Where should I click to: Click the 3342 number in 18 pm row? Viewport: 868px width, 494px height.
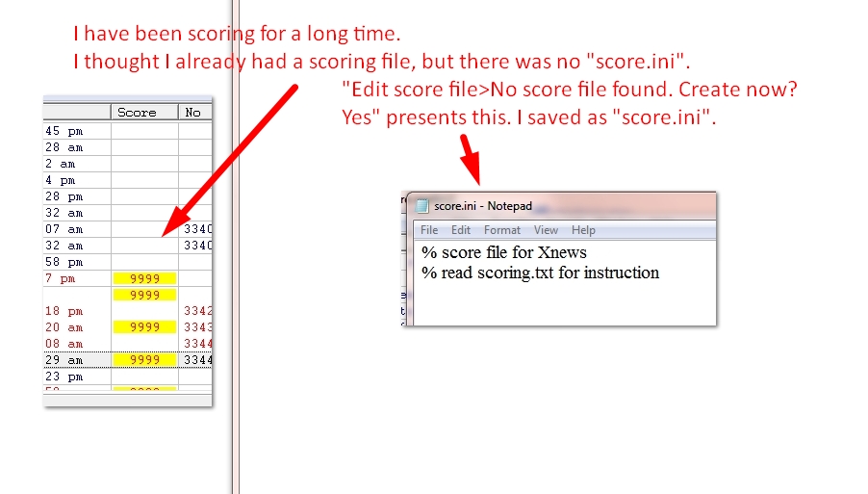coord(197,311)
